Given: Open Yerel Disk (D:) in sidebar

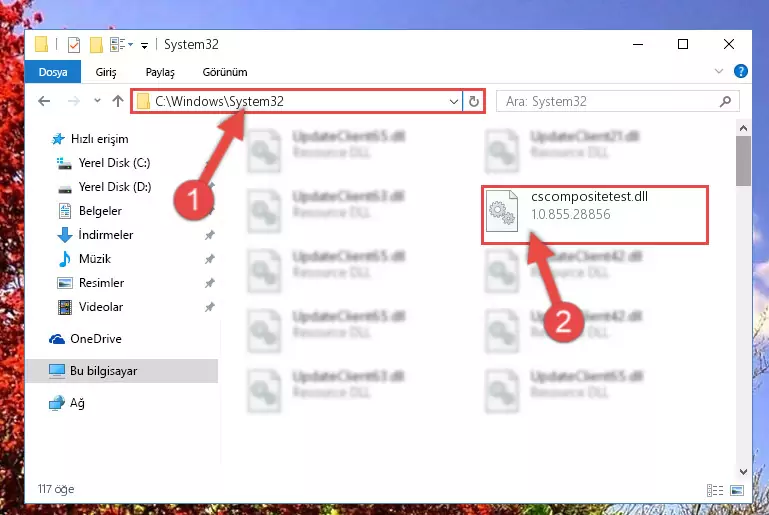Looking at the screenshot, I should (x=115, y=187).
